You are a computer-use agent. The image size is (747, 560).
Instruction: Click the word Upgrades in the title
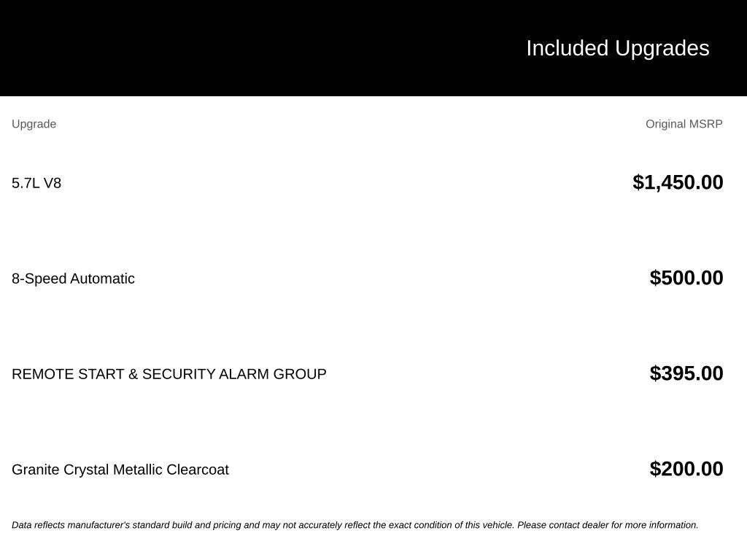pyautogui.click(x=662, y=48)
